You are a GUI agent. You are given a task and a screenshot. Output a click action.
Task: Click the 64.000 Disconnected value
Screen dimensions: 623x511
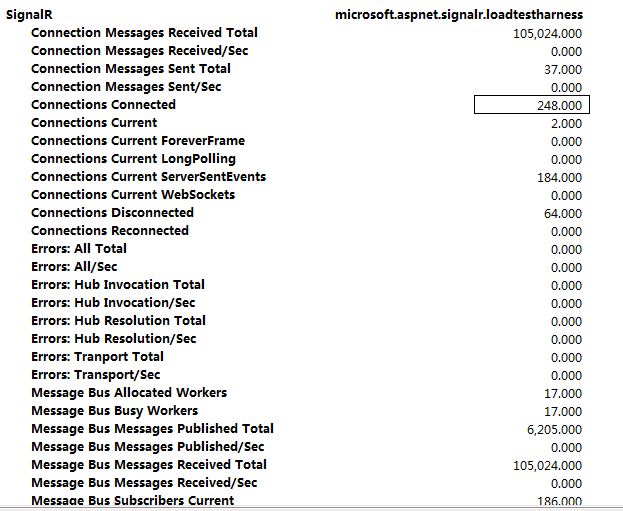[x=563, y=213]
